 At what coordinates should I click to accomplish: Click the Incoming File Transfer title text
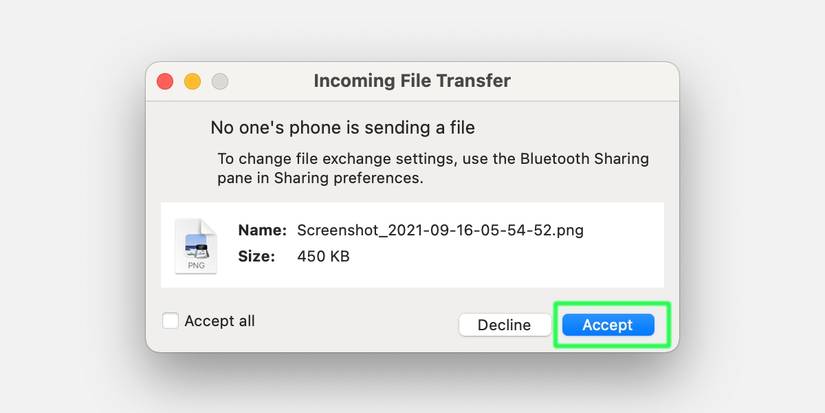click(412, 81)
